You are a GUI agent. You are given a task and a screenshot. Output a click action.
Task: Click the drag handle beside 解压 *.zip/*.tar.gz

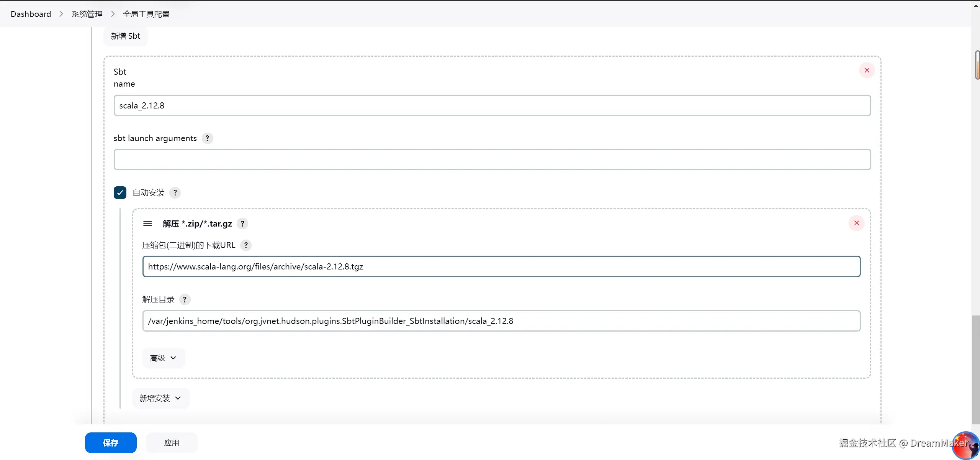click(x=147, y=224)
